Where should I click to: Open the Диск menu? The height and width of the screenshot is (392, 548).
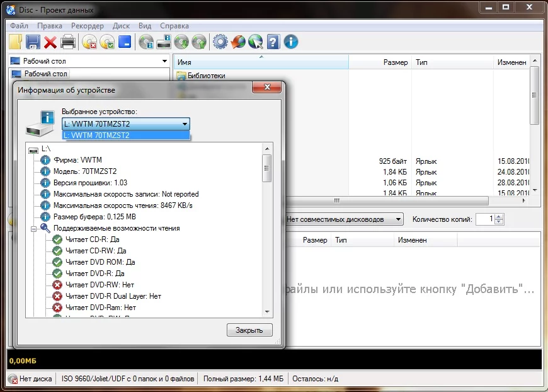tap(121, 26)
